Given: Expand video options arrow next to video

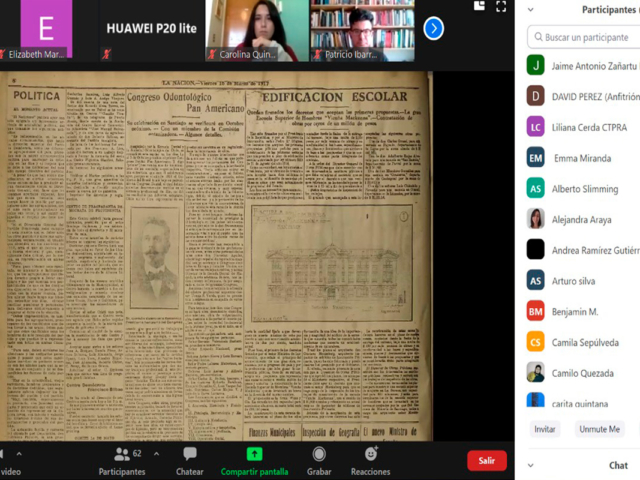Looking at the screenshot, I should [19, 454].
